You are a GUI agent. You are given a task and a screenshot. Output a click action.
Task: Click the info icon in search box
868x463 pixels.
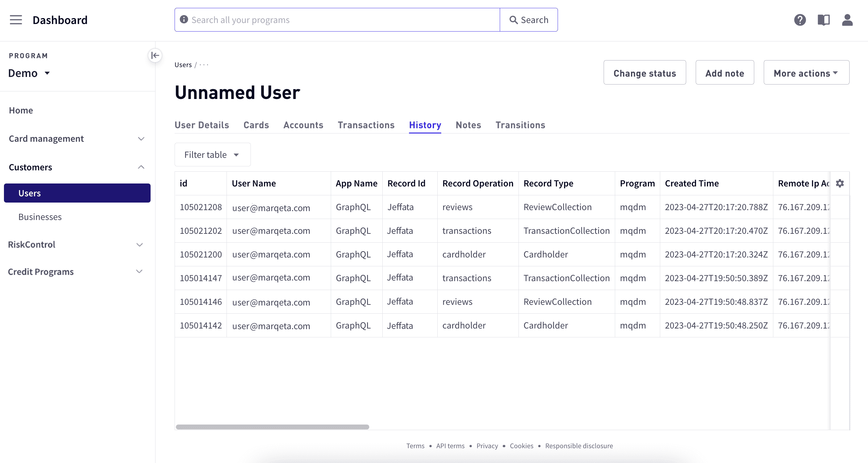coord(184,19)
